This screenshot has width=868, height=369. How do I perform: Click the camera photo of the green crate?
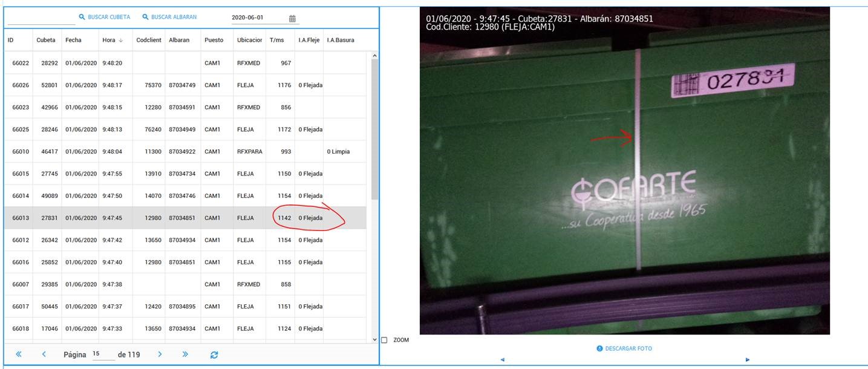point(625,171)
